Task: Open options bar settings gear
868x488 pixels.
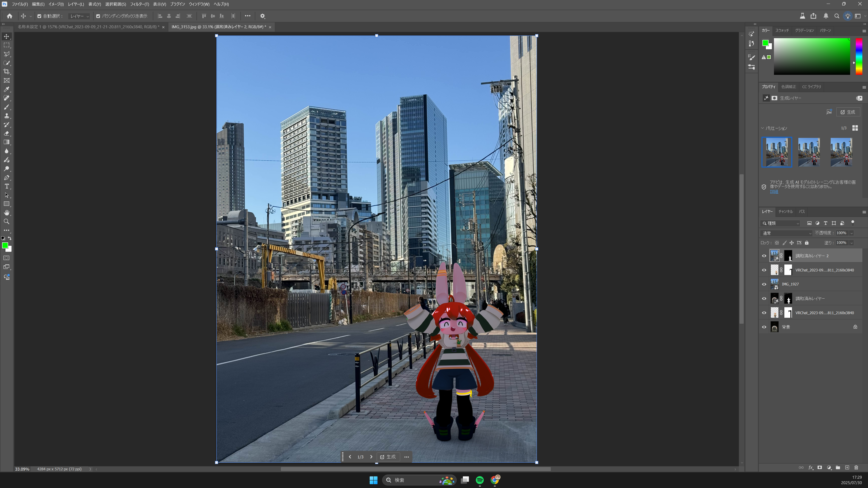Action: (x=263, y=16)
